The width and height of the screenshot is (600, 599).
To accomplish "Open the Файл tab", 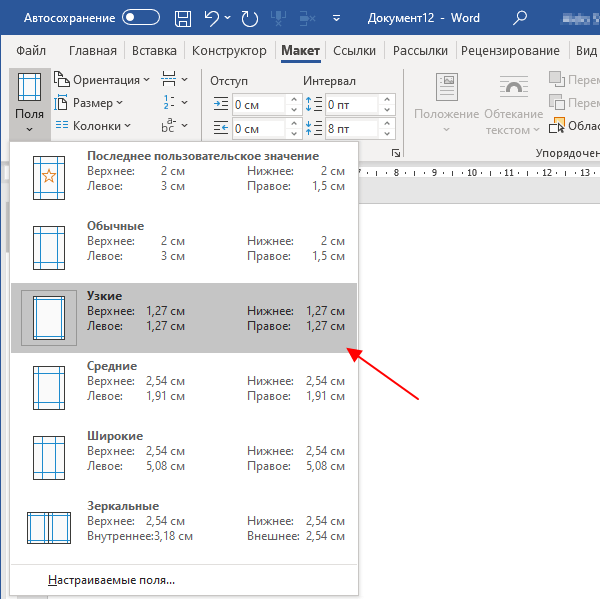I will (31, 51).
